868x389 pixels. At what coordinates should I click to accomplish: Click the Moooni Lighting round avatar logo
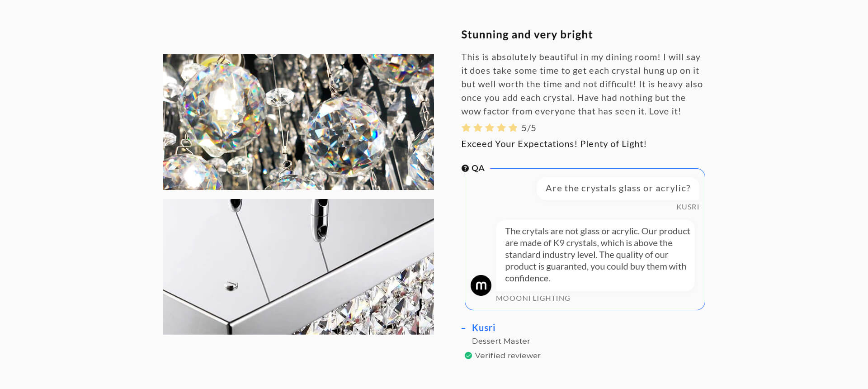[x=481, y=285]
